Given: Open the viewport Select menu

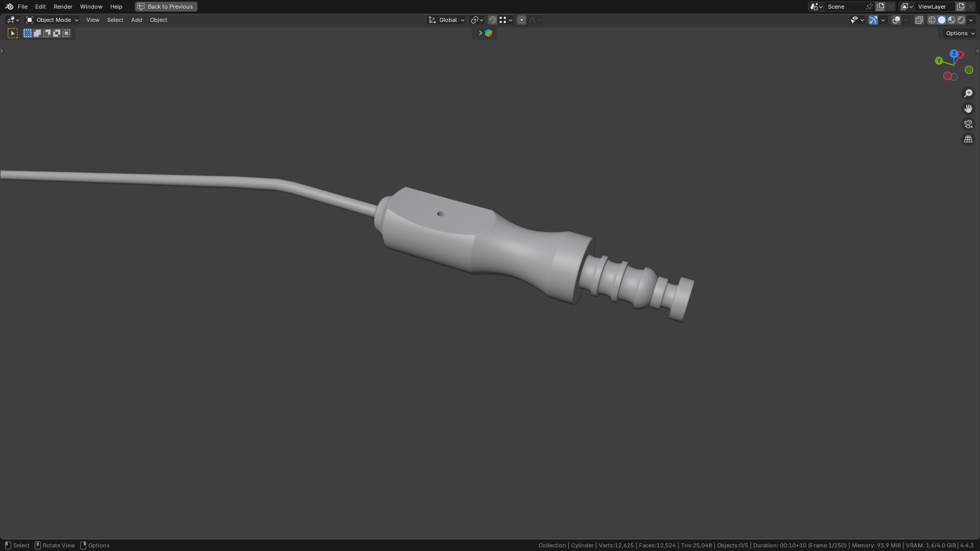Looking at the screenshot, I should (115, 20).
